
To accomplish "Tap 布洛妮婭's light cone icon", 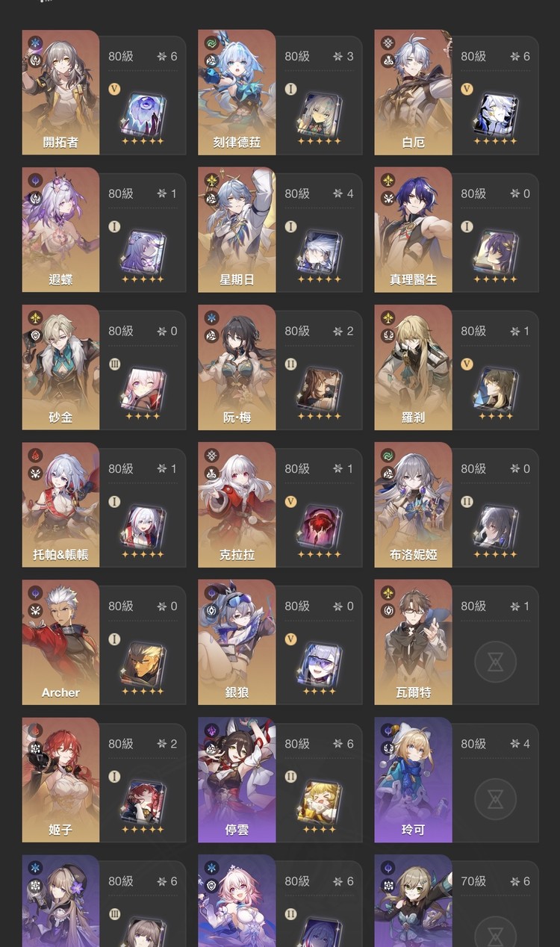I will 495,527.
